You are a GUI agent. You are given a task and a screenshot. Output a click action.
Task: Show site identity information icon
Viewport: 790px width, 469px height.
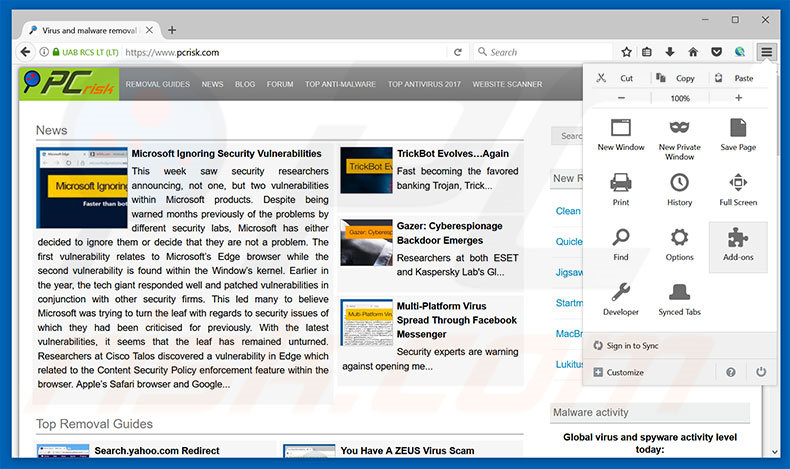[x=44, y=52]
